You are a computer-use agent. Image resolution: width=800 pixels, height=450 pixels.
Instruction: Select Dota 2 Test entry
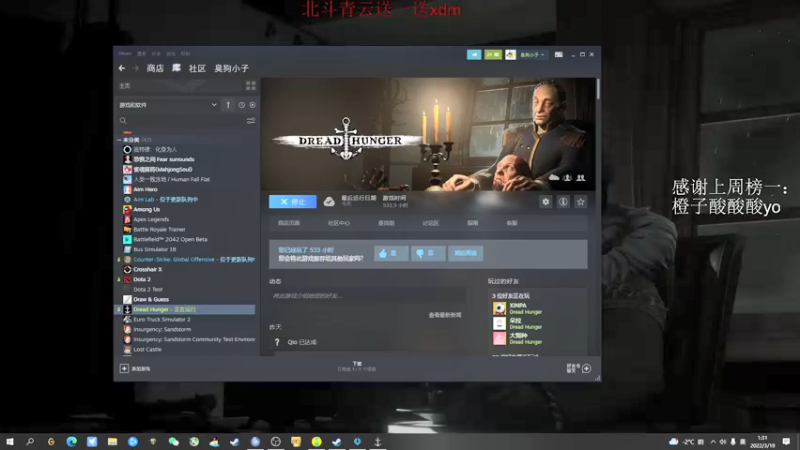(x=148, y=289)
